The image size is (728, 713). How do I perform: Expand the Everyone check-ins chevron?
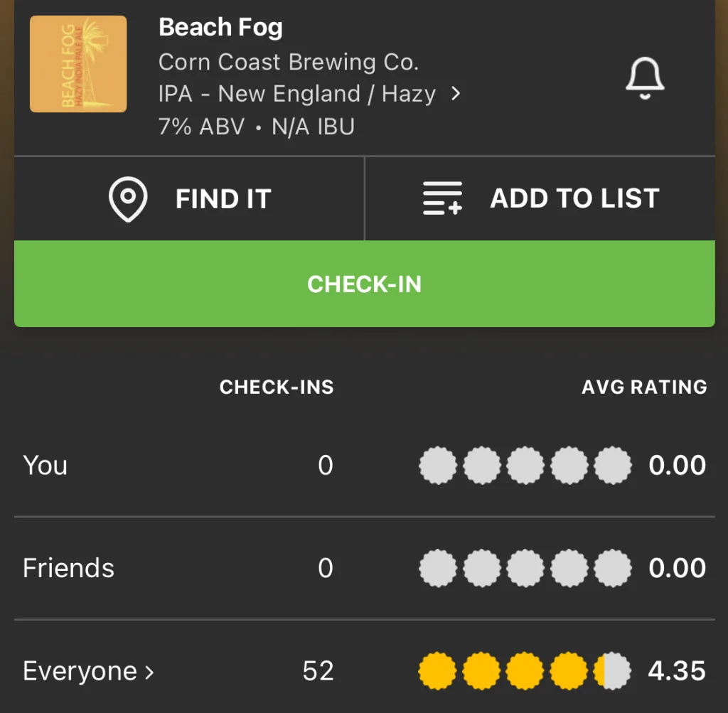tap(149, 672)
